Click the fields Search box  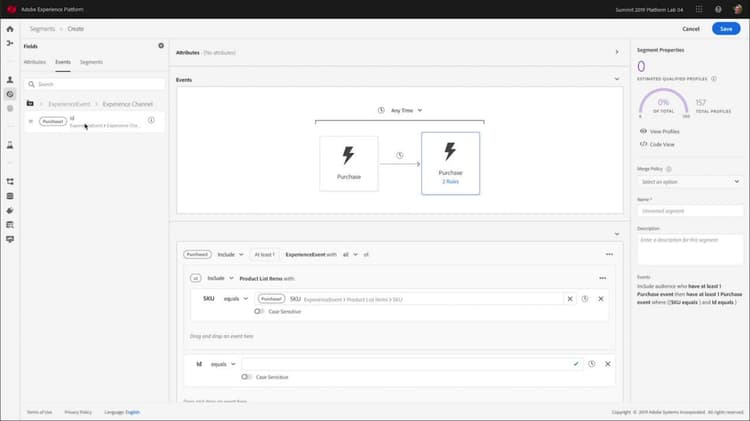95,84
